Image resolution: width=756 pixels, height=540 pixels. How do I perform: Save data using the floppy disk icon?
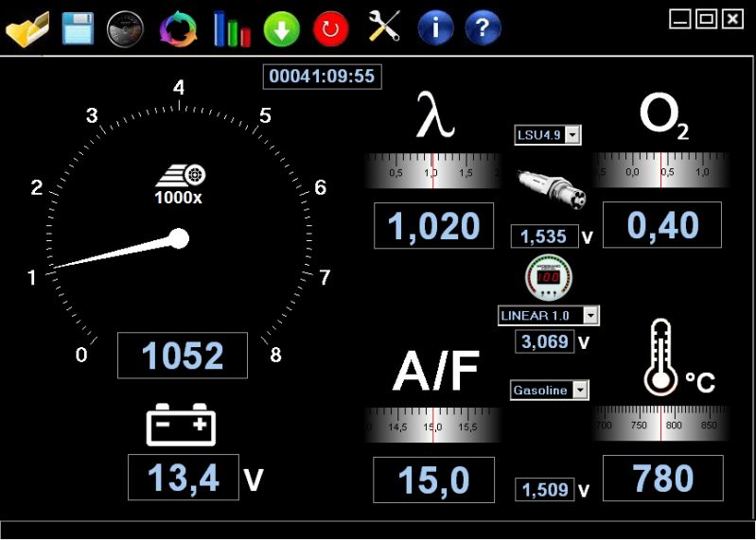click(78, 29)
